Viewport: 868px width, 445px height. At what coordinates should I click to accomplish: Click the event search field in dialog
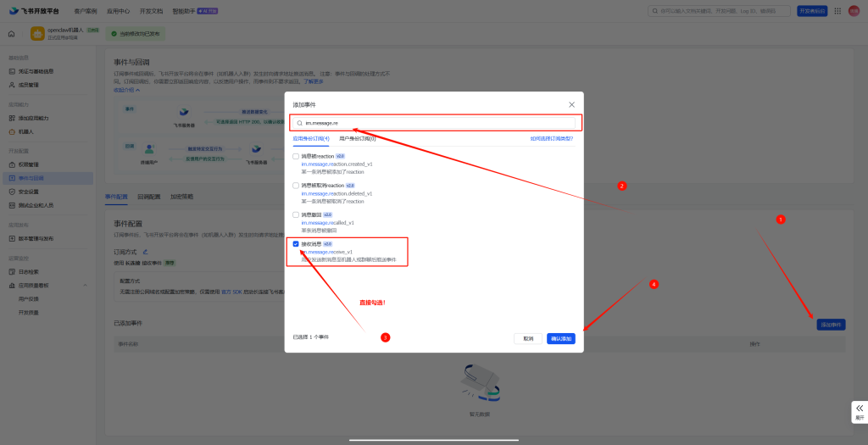coord(434,123)
